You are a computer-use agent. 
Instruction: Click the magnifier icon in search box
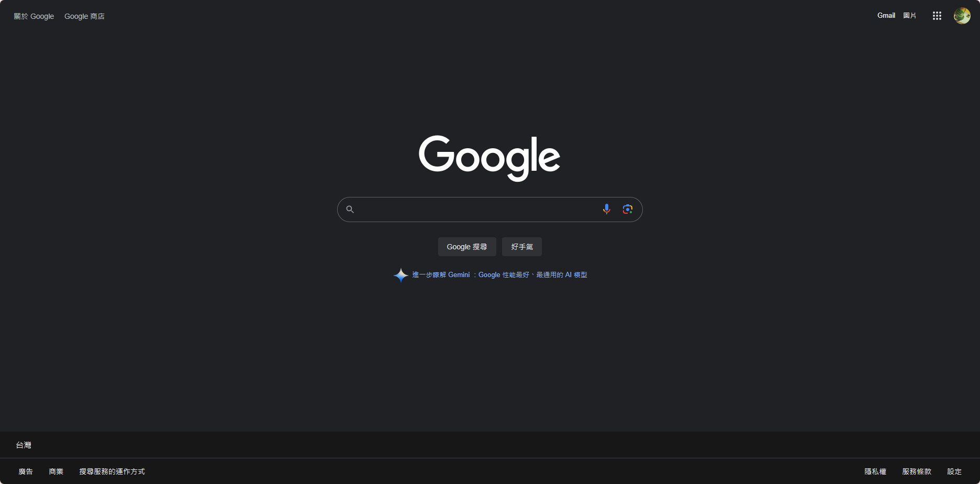(x=350, y=210)
